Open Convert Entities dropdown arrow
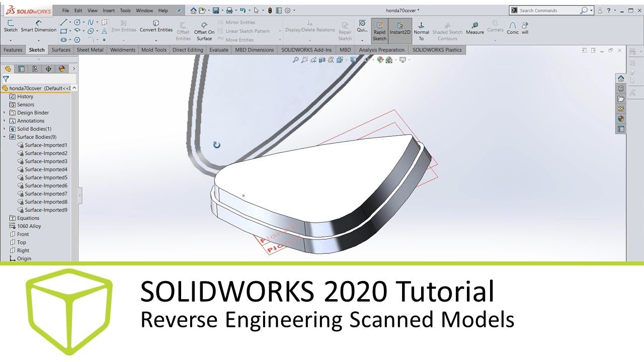The image size is (644, 362). (156, 40)
